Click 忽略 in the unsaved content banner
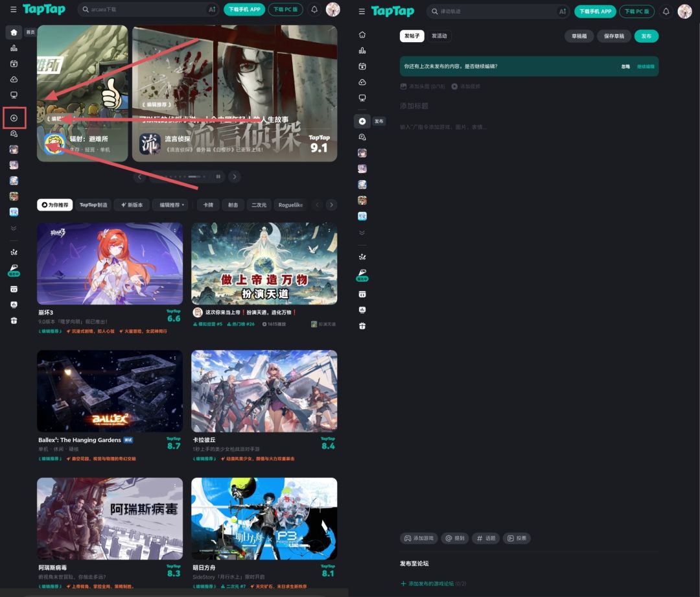 (626, 67)
